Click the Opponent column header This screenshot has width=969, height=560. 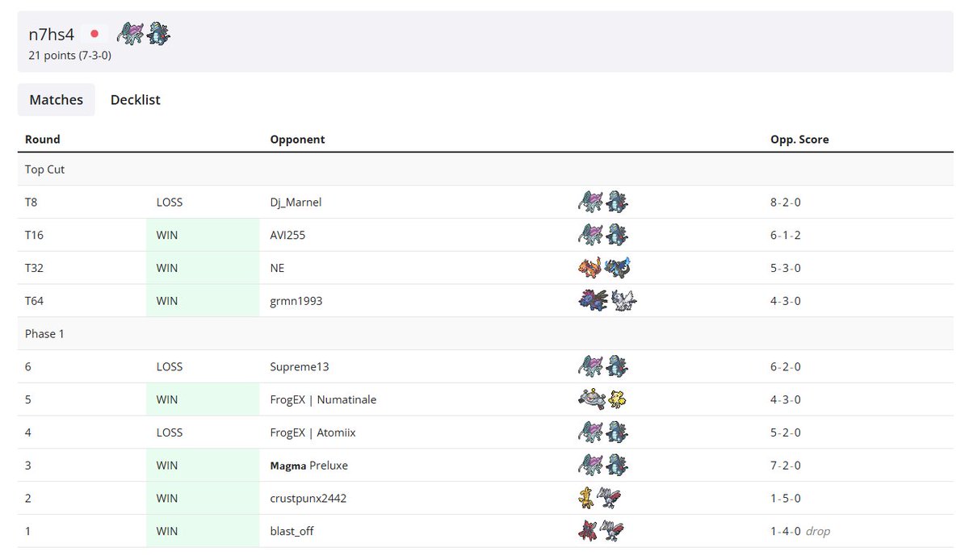[x=297, y=139]
